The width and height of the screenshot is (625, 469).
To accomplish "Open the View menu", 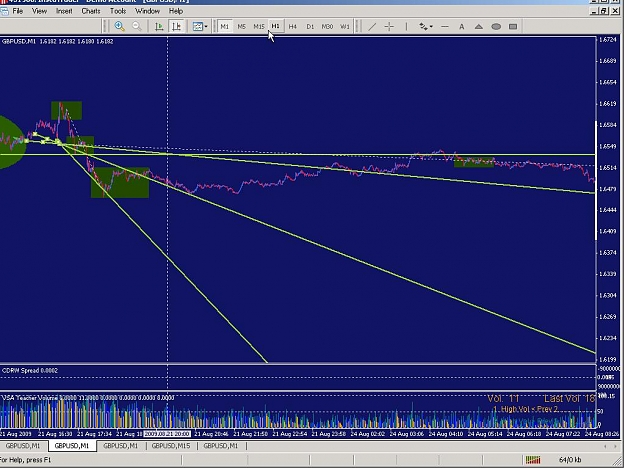I will [39, 11].
